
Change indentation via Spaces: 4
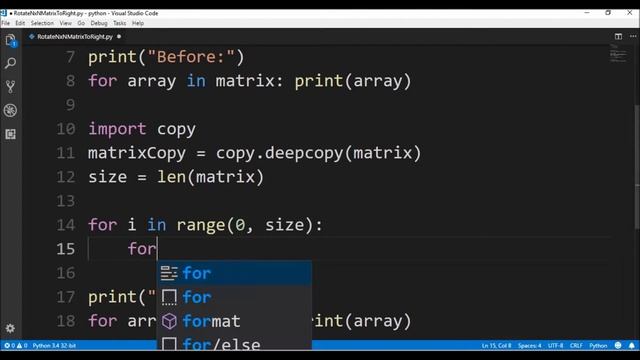[x=529, y=346]
